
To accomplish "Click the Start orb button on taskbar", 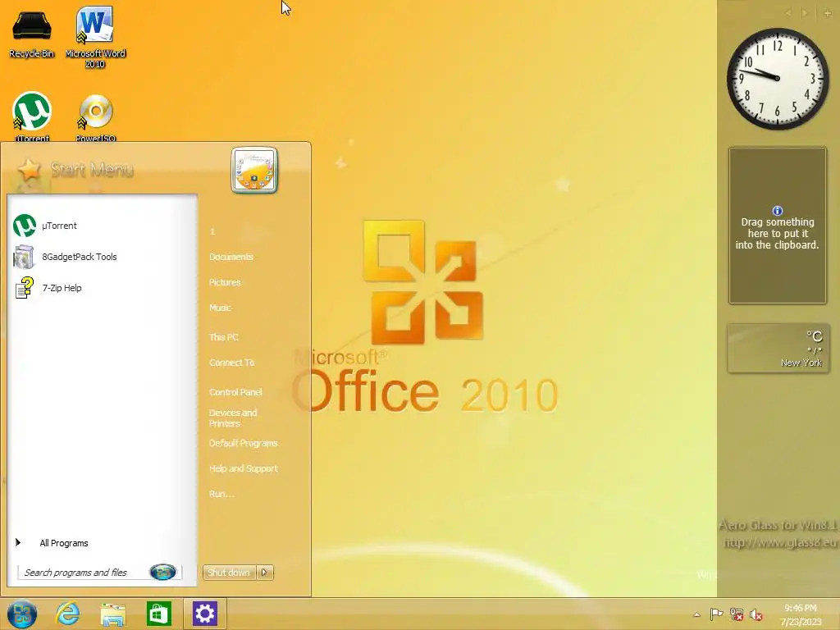I will click(22, 614).
